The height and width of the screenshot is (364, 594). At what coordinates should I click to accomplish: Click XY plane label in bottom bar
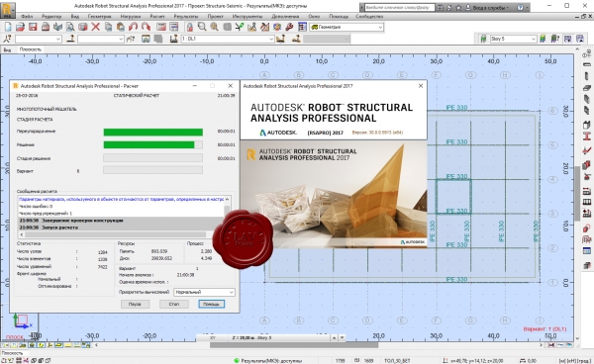pyautogui.click(x=213, y=337)
